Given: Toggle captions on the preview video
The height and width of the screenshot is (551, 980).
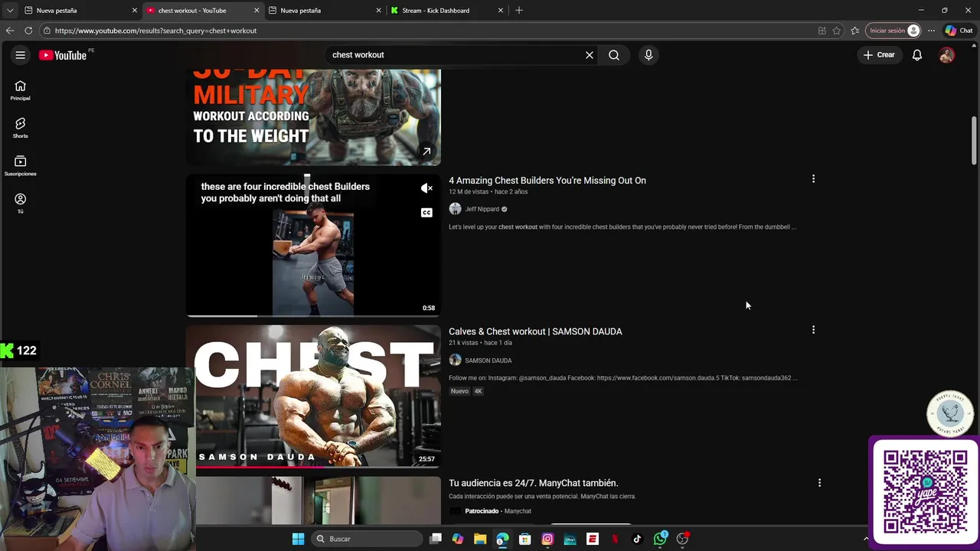Looking at the screenshot, I should click(426, 213).
